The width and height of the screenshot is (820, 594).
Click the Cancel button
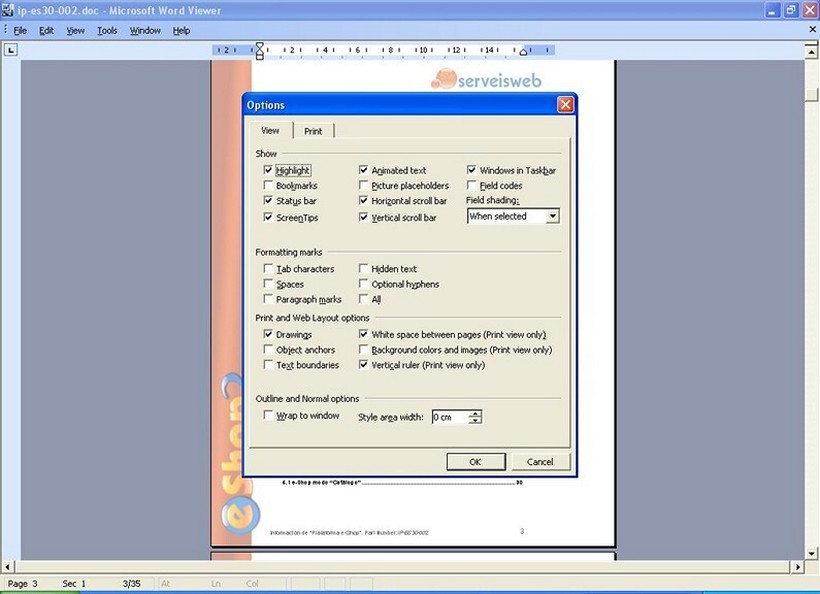pyautogui.click(x=540, y=462)
